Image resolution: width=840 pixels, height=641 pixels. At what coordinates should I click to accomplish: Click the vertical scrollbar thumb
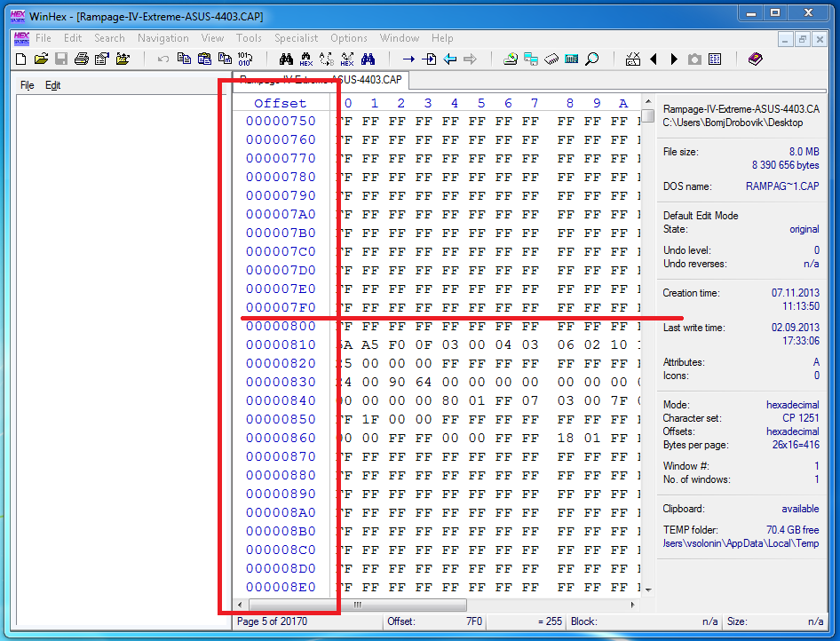click(x=648, y=115)
